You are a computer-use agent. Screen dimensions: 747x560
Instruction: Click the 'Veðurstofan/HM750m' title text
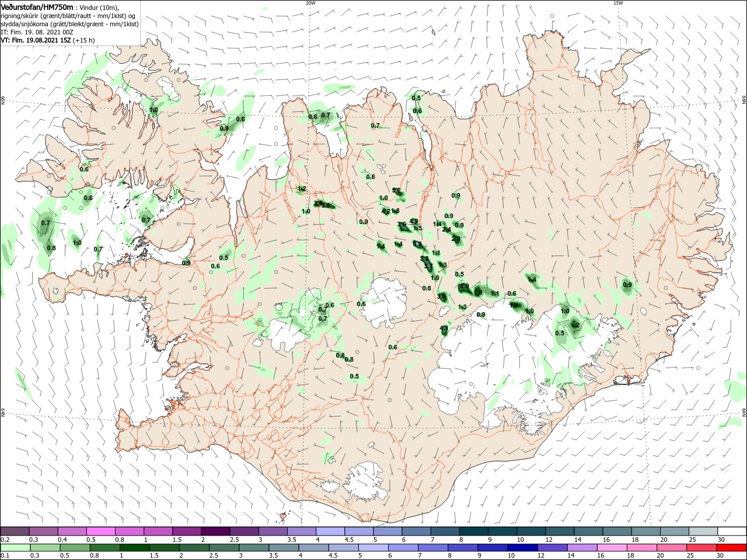tap(37, 6)
